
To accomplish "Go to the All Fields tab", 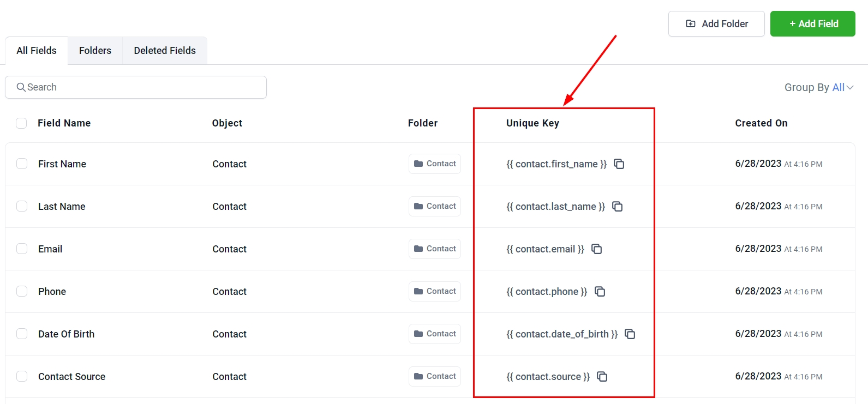I will 37,51.
